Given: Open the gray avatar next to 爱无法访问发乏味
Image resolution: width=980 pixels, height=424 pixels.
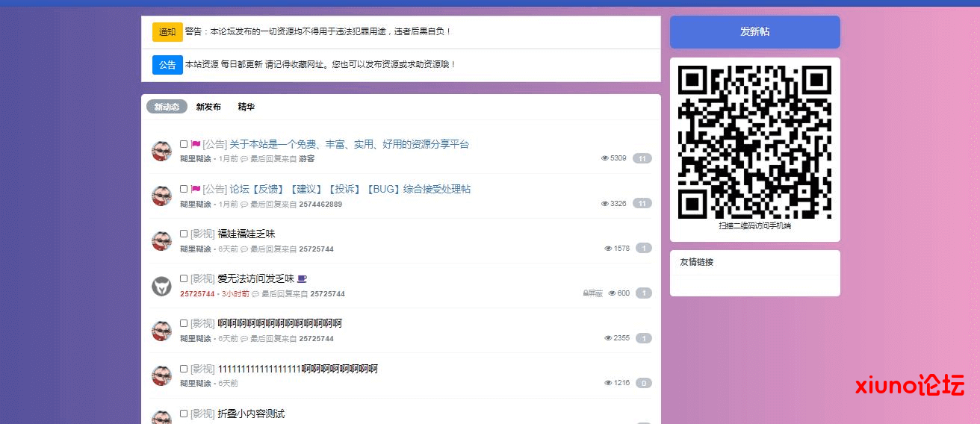Looking at the screenshot, I should 161,285.
